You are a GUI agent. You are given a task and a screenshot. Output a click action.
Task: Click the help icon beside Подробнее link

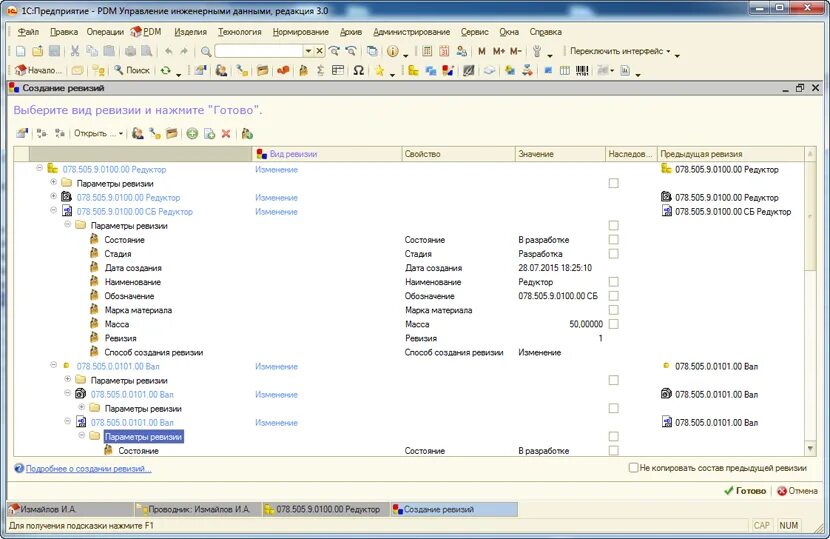[19, 468]
